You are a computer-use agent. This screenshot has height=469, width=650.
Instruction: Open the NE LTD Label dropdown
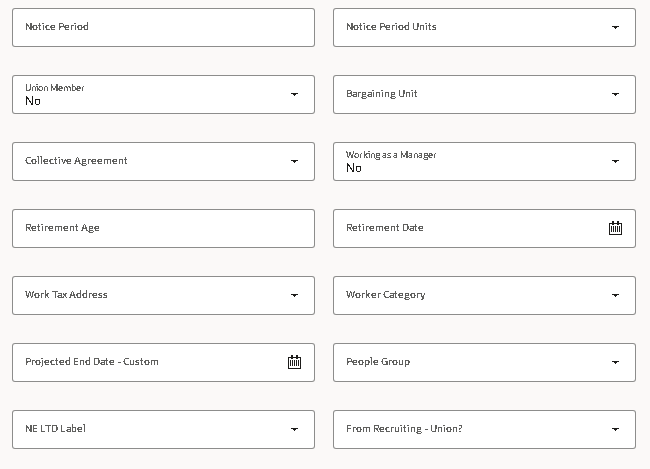coord(294,429)
